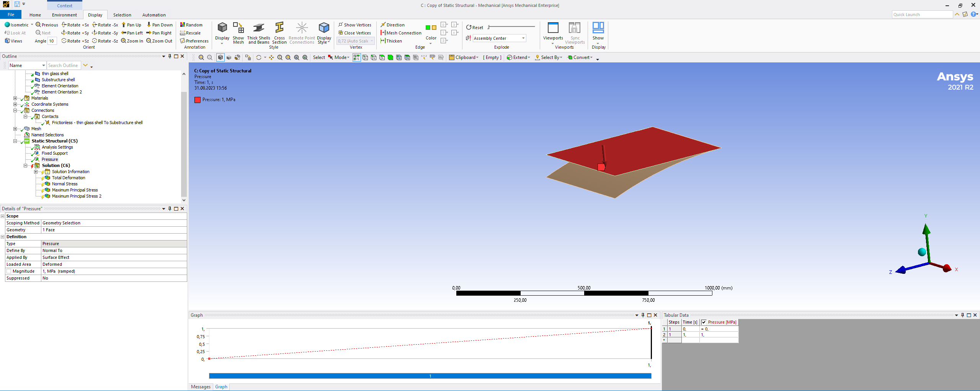Select the Random annotation colors icon
This screenshot has height=391, width=980.
(183, 25)
